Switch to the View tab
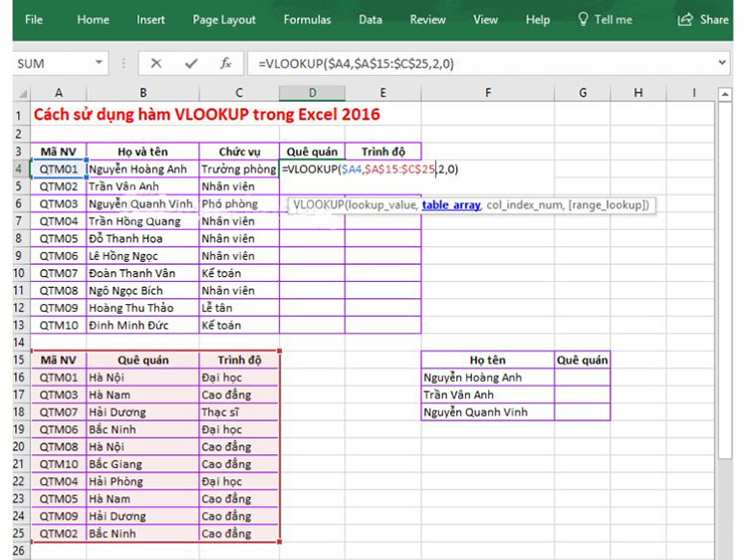Image resolution: width=747 pixels, height=560 pixels. click(x=485, y=20)
